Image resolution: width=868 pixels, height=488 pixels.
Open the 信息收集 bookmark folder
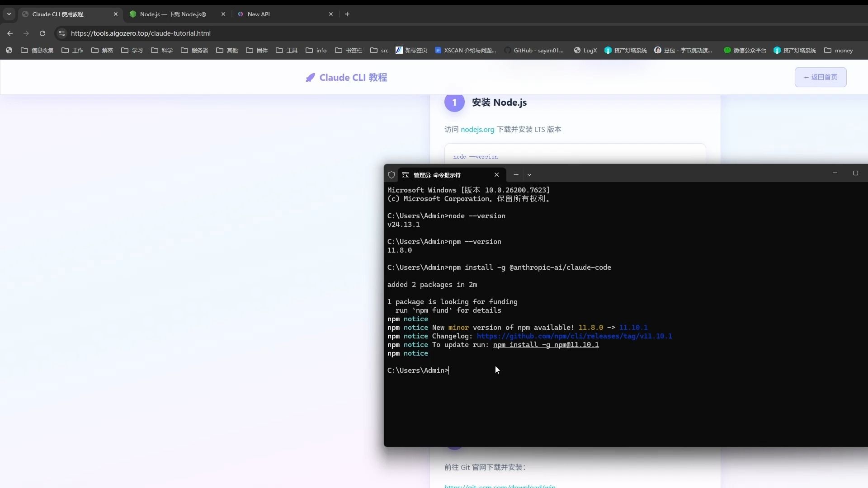37,50
